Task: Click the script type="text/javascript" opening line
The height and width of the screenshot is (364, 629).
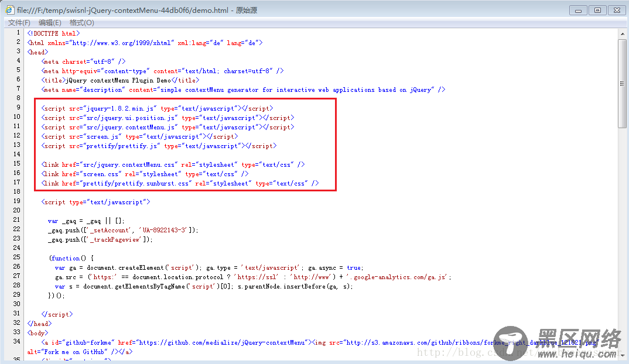Action: tap(95, 202)
